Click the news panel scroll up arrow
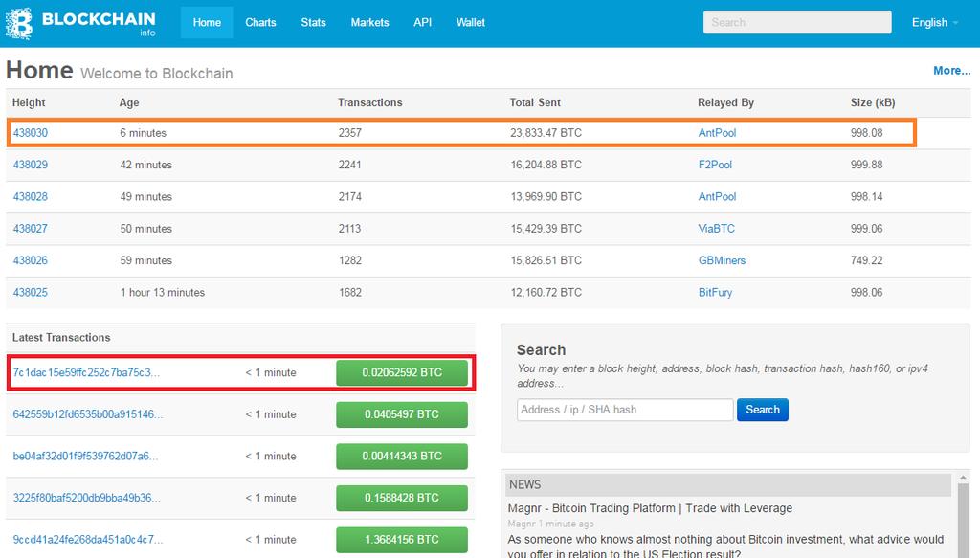This screenshot has width=980, height=558. point(963,478)
